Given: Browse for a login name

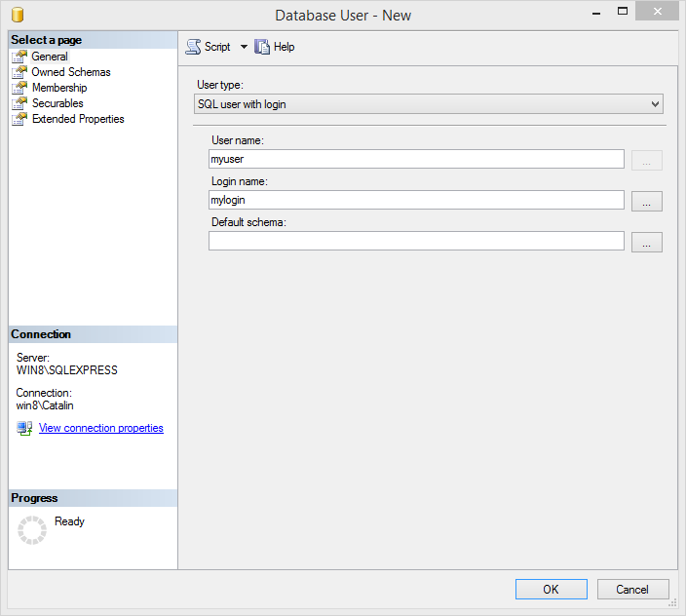Looking at the screenshot, I should tap(647, 201).
